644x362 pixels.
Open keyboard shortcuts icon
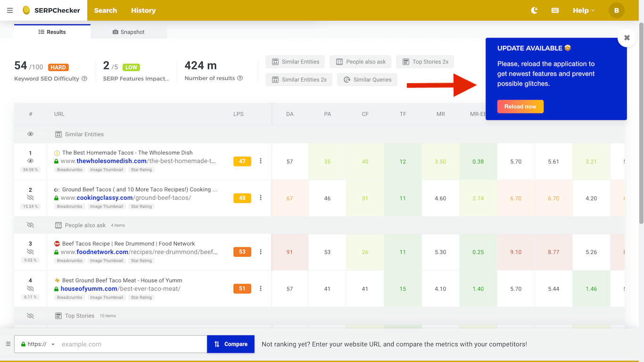pos(555,10)
